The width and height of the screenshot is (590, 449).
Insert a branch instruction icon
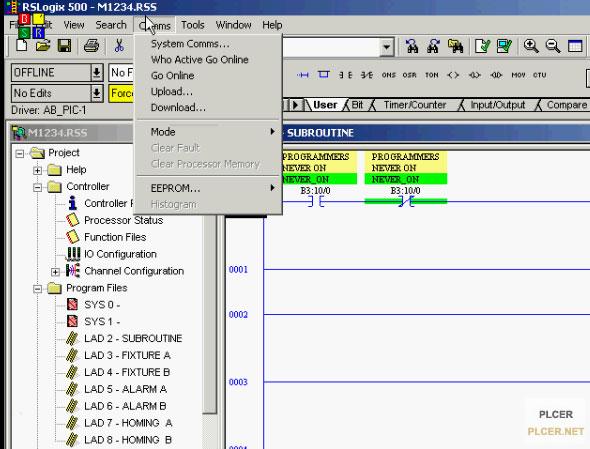tap(324, 75)
